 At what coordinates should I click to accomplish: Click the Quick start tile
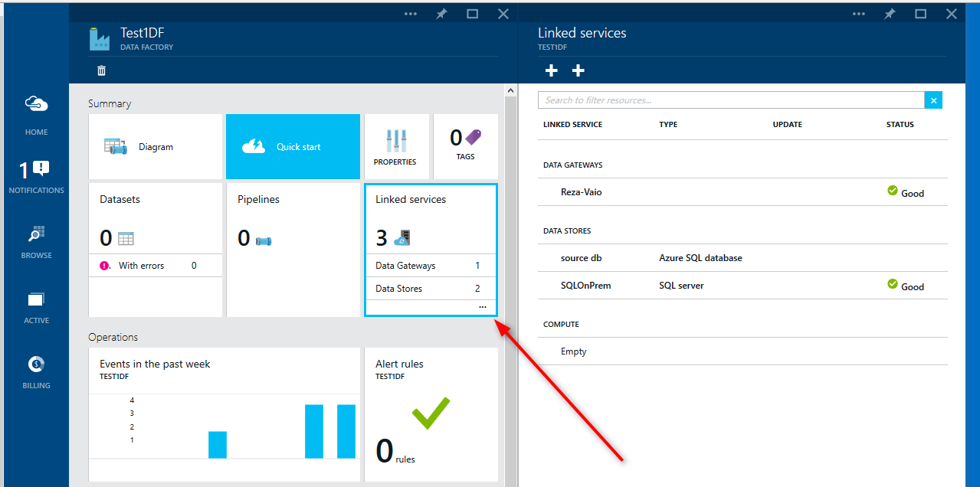pos(293,146)
